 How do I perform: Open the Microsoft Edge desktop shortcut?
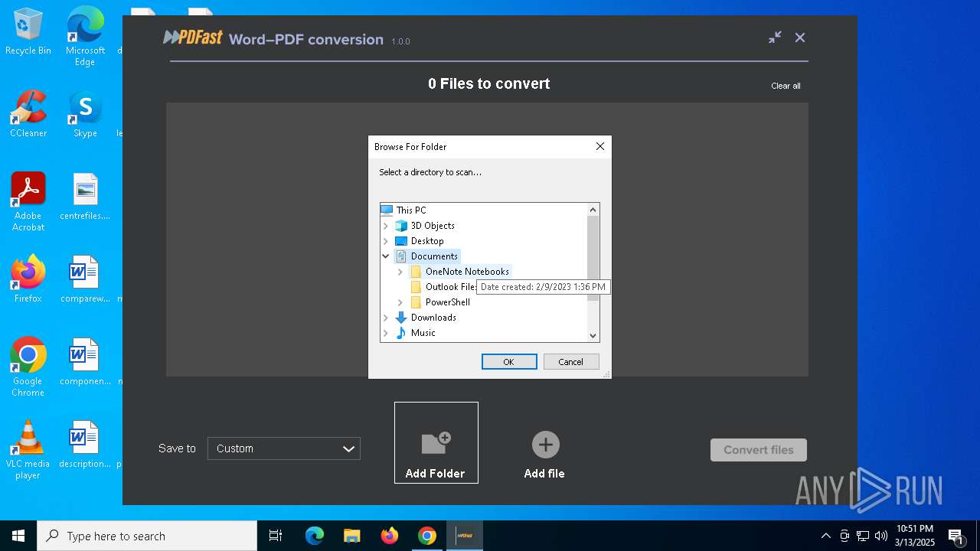click(85, 37)
